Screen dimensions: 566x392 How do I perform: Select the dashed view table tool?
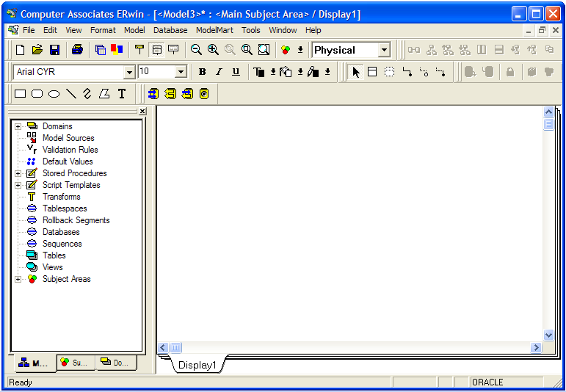point(389,72)
